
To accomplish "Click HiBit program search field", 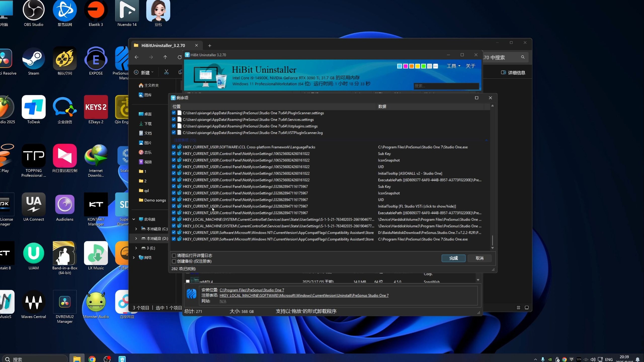I will pos(446,86).
